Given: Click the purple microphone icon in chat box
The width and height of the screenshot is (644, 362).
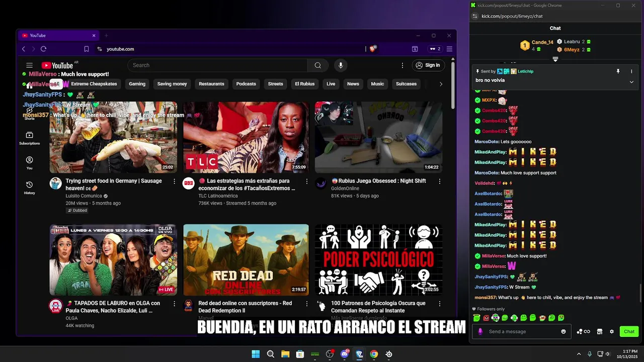Looking at the screenshot, I should point(480,332).
